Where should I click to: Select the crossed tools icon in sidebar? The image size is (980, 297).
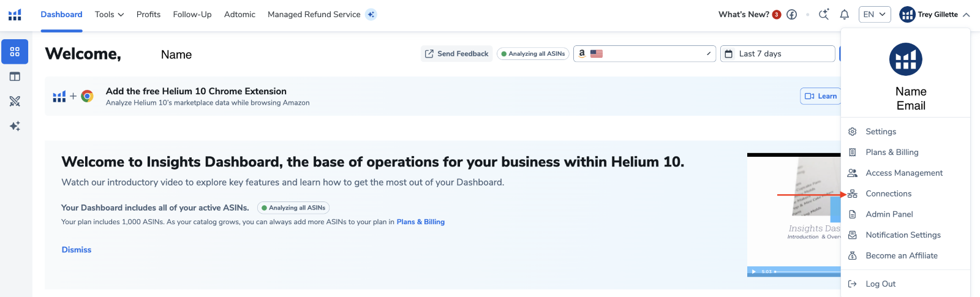pos(15,101)
